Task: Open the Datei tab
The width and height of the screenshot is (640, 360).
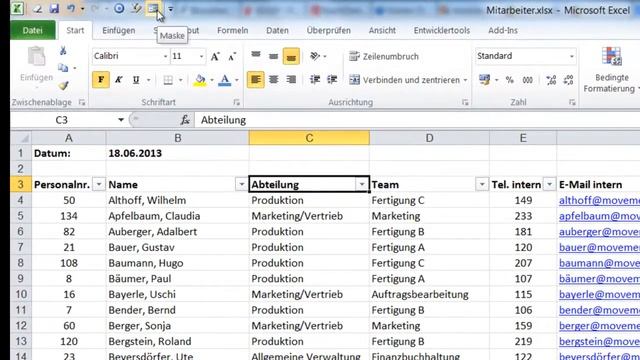Action: pyautogui.click(x=33, y=31)
